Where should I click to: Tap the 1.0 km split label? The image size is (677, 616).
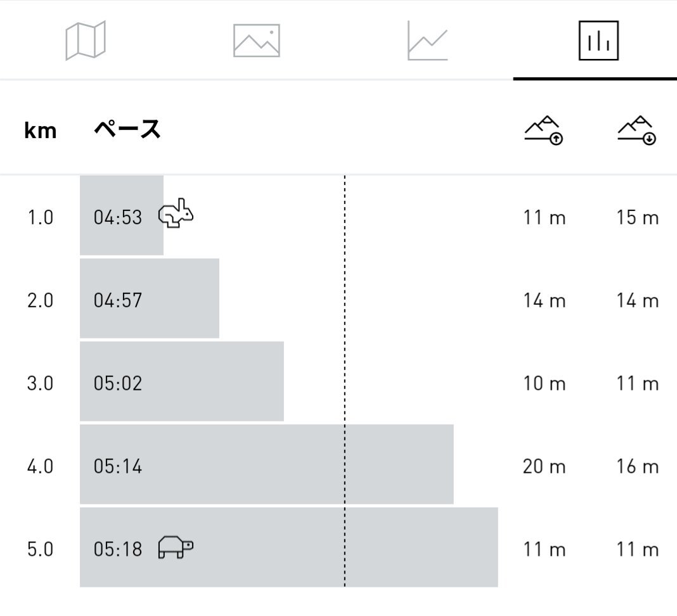tap(40, 217)
